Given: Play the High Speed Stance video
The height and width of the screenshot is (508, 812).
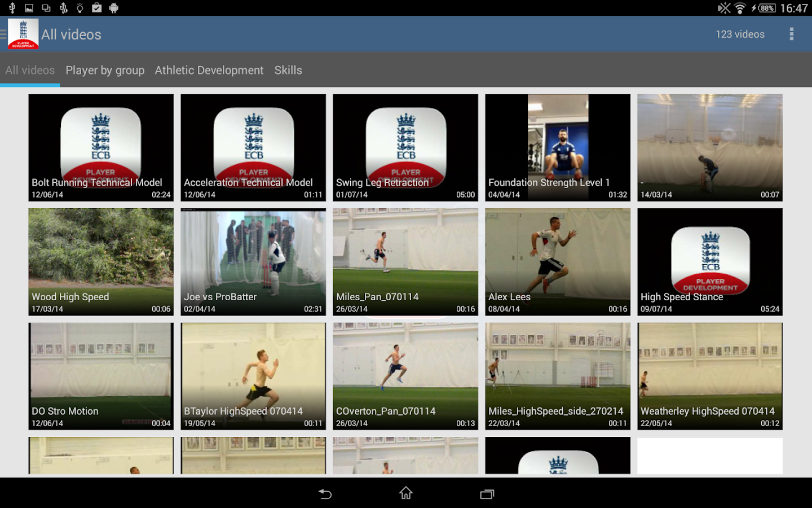Looking at the screenshot, I should 710,262.
